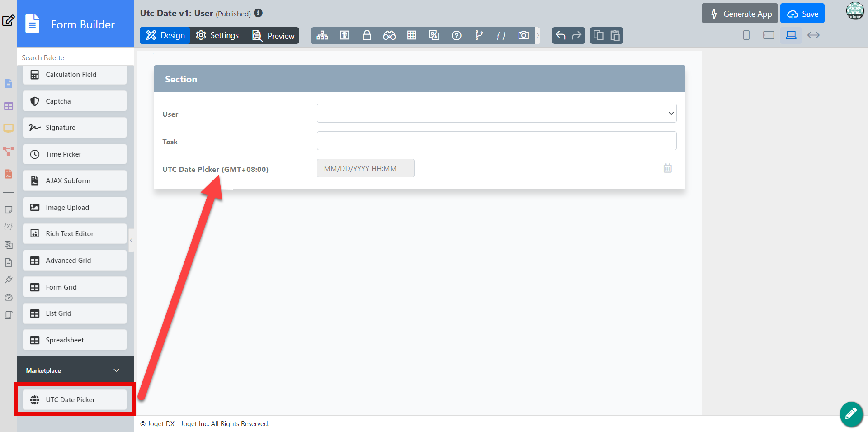The width and height of the screenshot is (868, 432).
Task: Switch to the Preview tab
Action: 273,35
